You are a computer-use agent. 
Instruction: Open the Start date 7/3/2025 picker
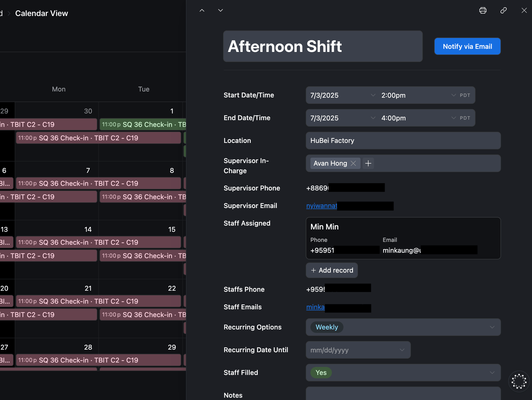pos(342,95)
